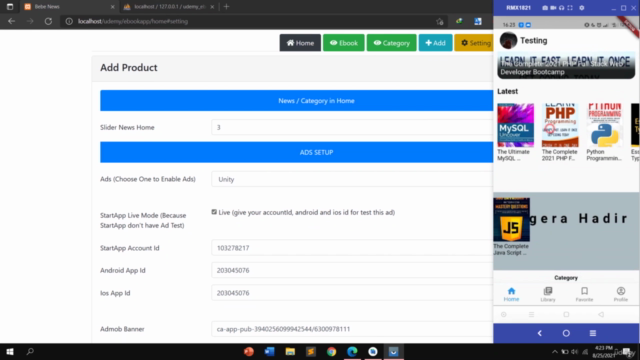Viewport: 640px width, 360px height.
Task: Focus the StartApp Account Id field
Action: 352,248
